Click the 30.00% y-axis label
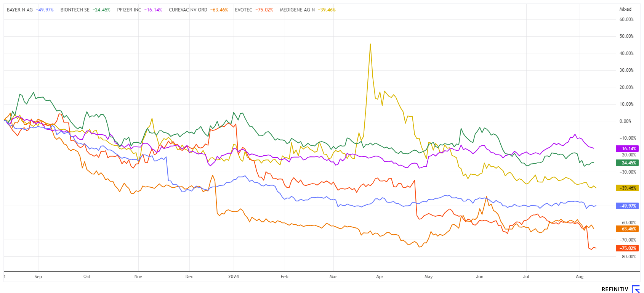This screenshot has width=644, height=293. 626,70
